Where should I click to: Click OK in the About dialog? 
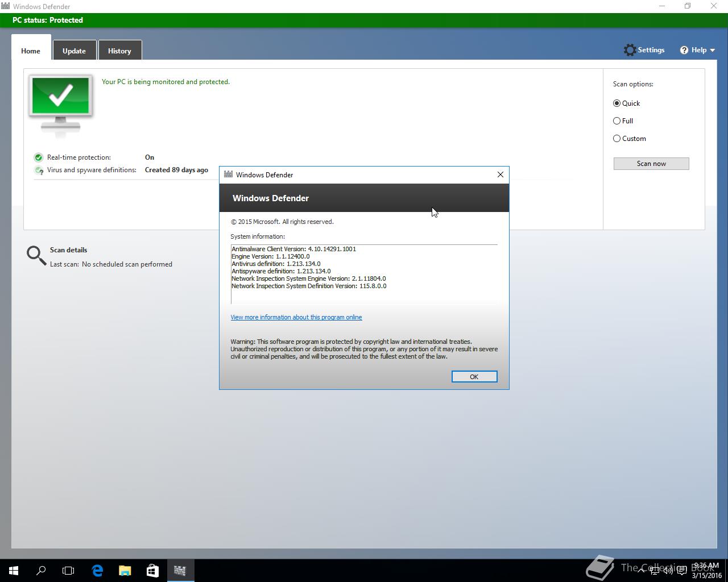pos(474,377)
